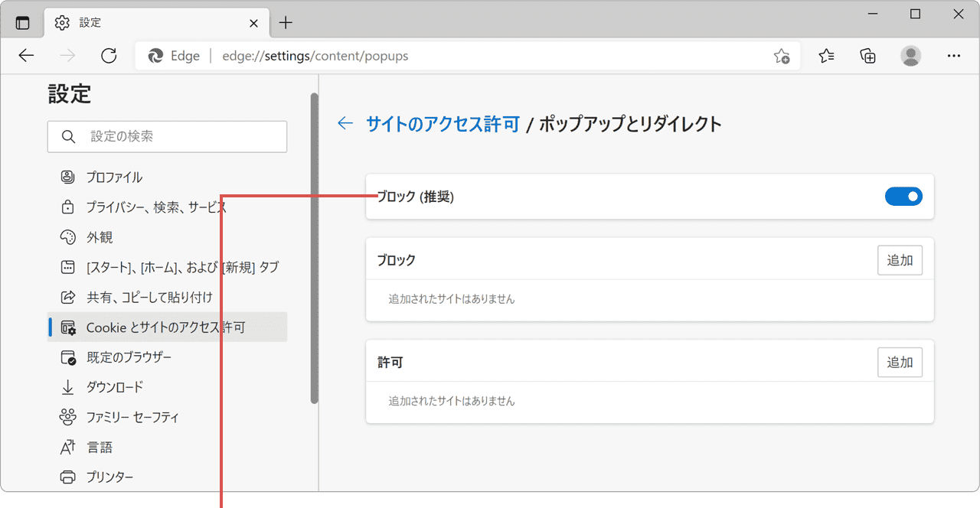Click the サイトのアクセス許可 breadcrumb link
This screenshot has height=508, width=980.
[x=443, y=124]
